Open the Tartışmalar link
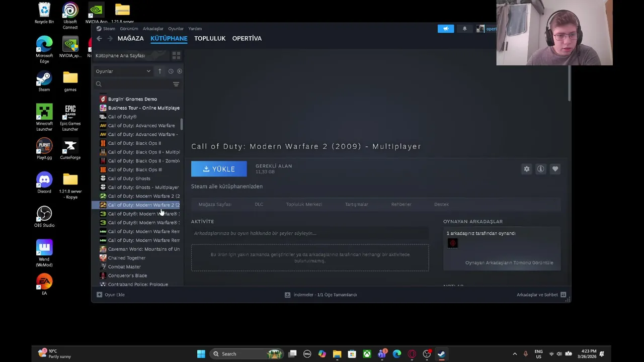The width and height of the screenshot is (644, 362). 357,205
